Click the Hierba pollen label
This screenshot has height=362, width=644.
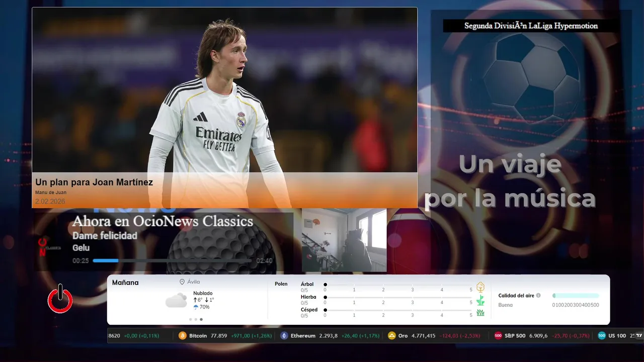tap(308, 297)
